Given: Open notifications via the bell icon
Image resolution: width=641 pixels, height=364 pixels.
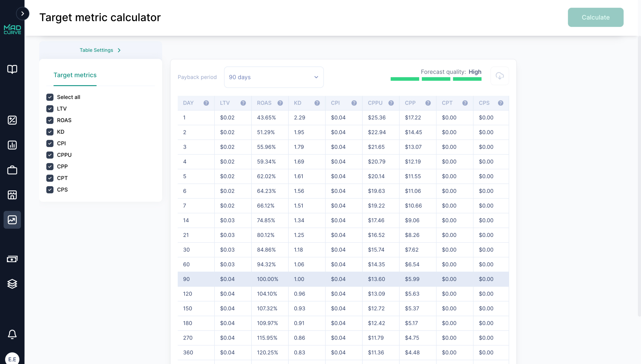Looking at the screenshot, I should pyautogui.click(x=12, y=334).
